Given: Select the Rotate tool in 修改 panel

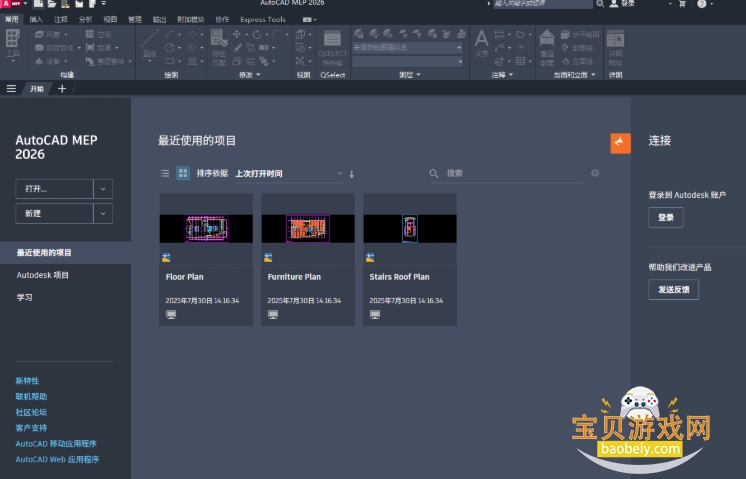Looking at the screenshot, I should pyautogui.click(x=257, y=34).
